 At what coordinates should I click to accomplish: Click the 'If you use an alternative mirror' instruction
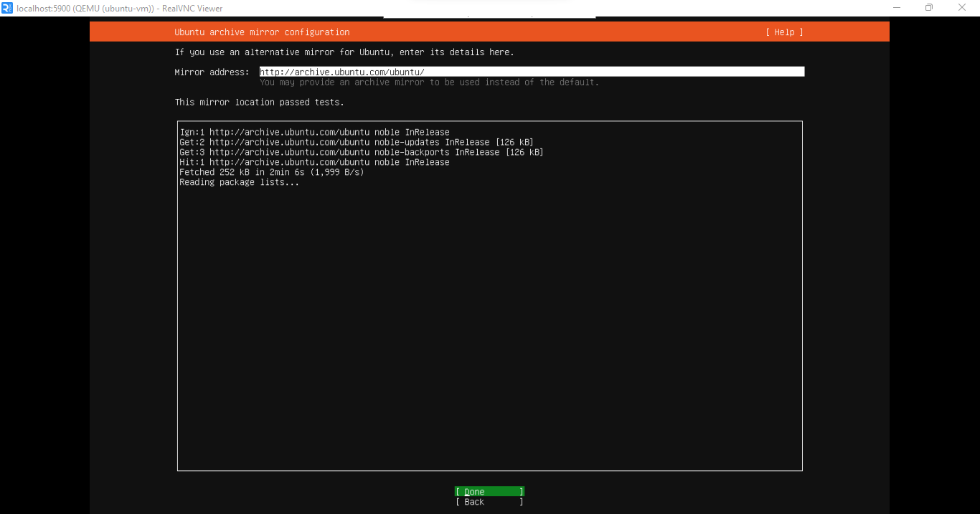coord(344,52)
